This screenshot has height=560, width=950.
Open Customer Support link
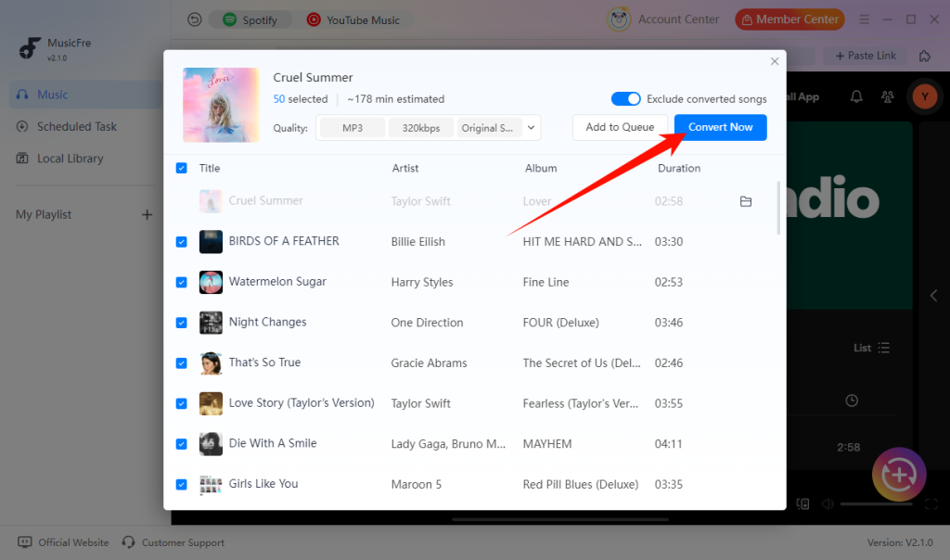click(x=173, y=542)
